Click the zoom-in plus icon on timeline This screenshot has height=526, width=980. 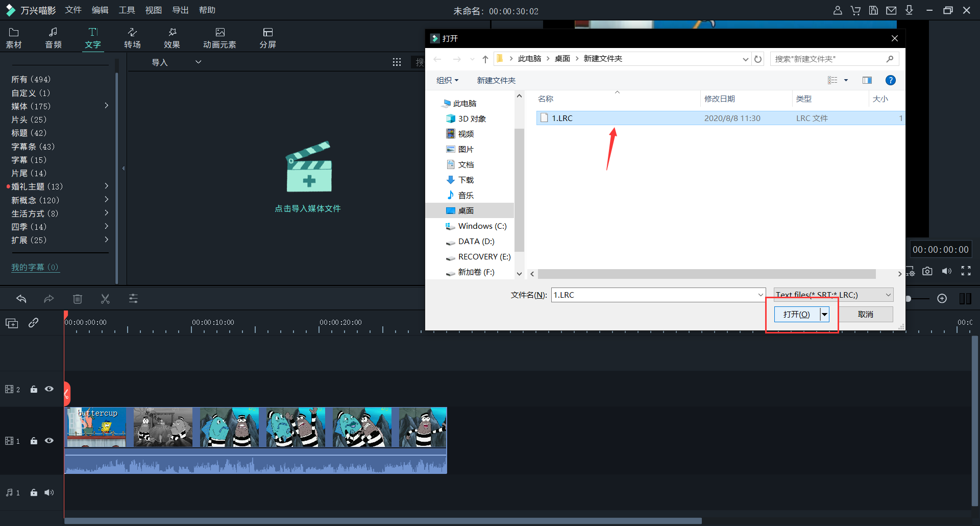coord(942,299)
